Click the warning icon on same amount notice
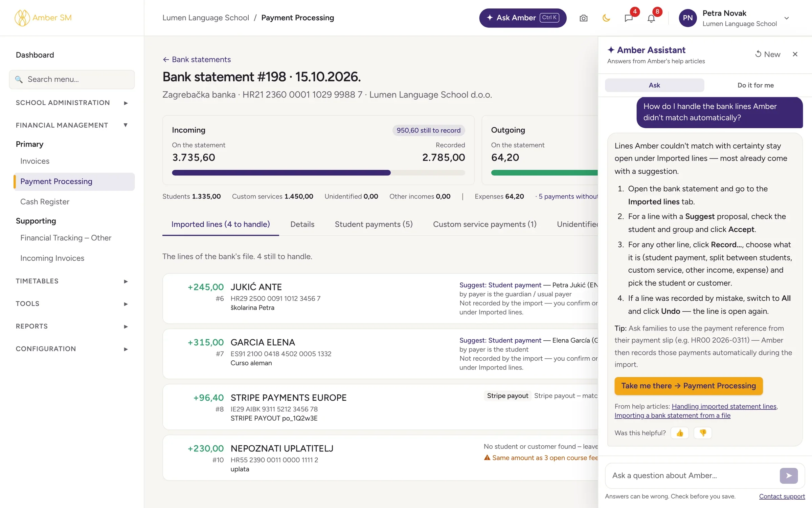 pyautogui.click(x=487, y=458)
